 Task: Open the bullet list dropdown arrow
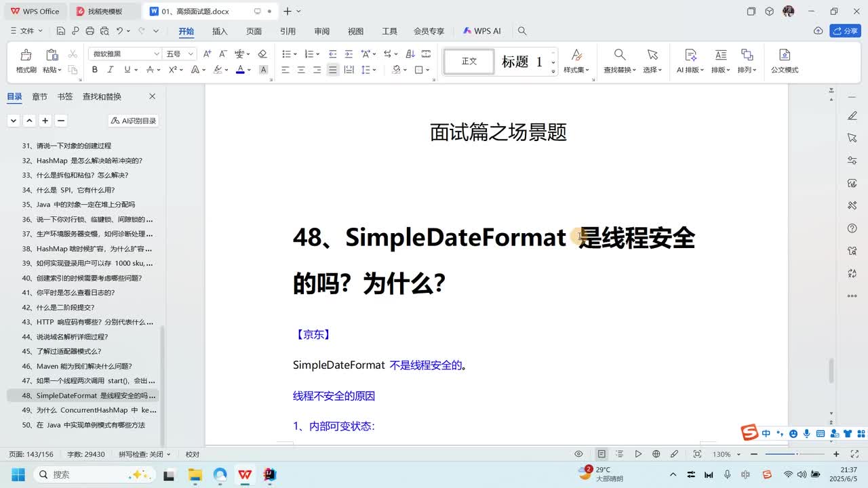295,54
